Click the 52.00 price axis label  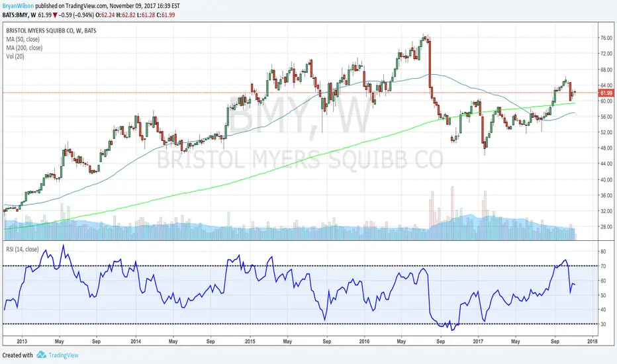606,132
